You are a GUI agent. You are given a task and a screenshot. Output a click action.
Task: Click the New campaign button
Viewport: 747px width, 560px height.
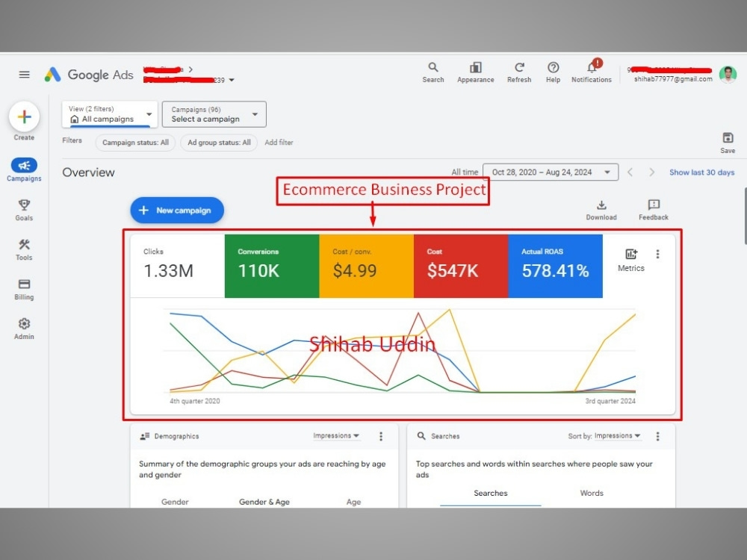pyautogui.click(x=177, y=210)
